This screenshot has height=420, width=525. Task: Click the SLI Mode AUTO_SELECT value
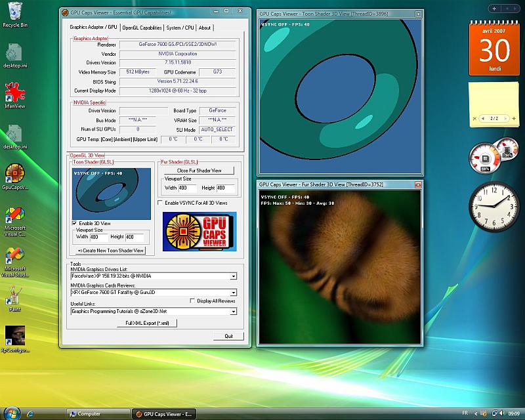click(217, 130)
